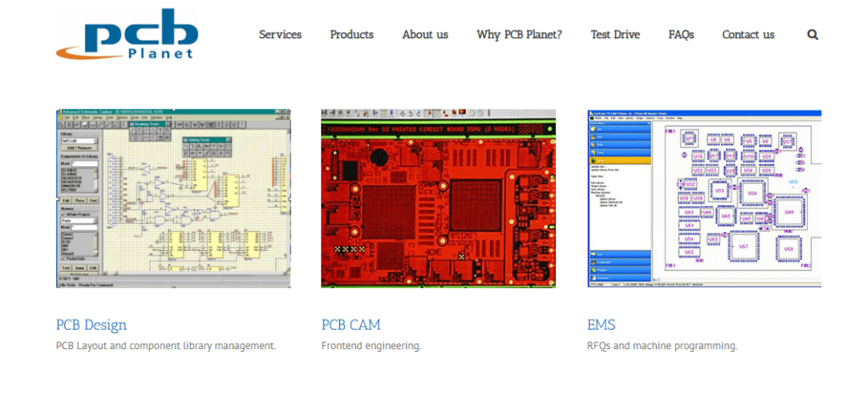Click the red PCB CAM board thumbnail
Image resolution: width=868 pixels, height=394 pixels.
click(x=438, y=198)
